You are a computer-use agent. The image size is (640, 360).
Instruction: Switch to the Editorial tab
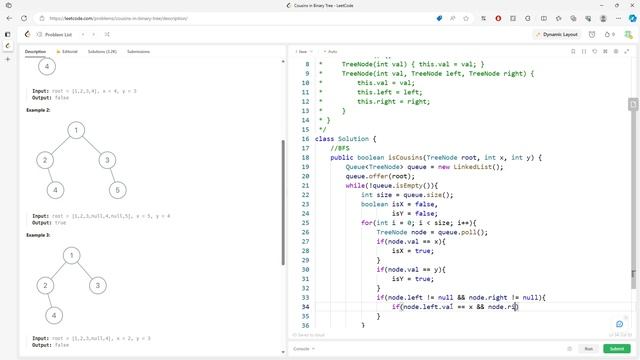(x=67, y=52)
